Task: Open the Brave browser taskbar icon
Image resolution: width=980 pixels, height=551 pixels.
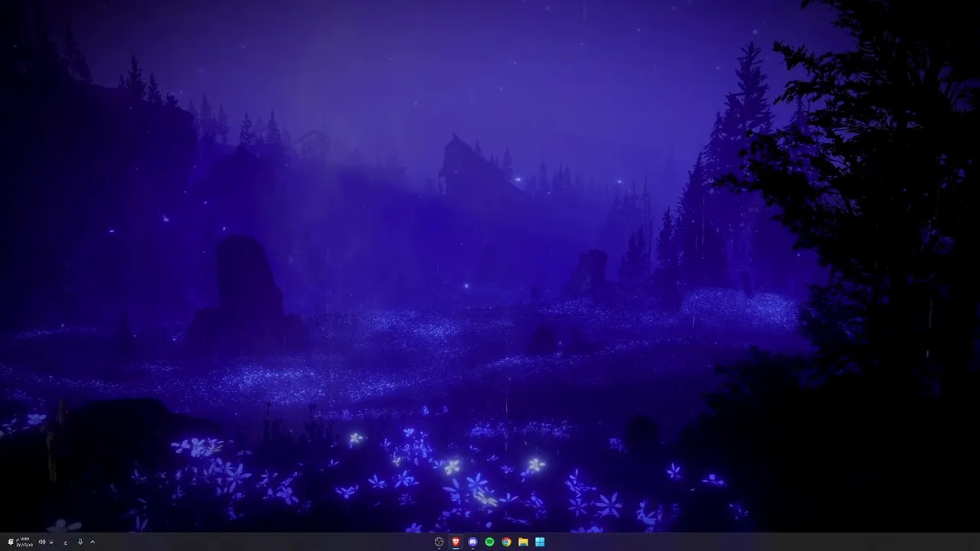Action: coord(456,542)
